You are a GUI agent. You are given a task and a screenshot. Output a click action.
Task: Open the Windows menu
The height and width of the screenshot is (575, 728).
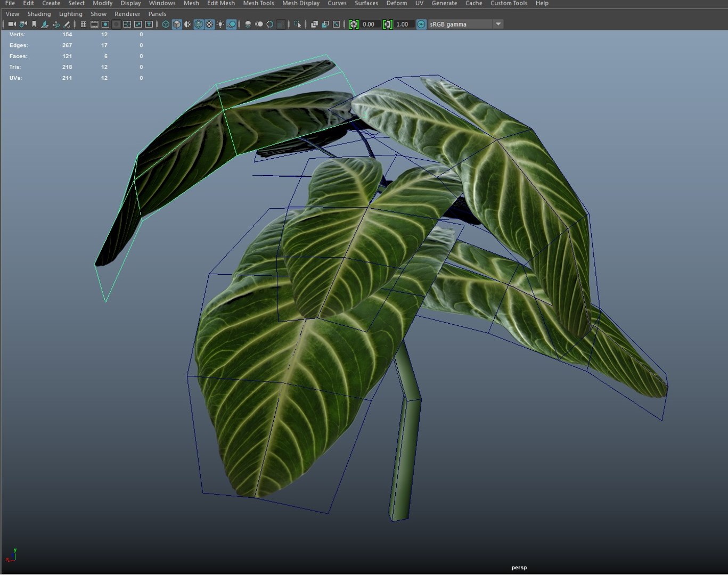[162, 3]
